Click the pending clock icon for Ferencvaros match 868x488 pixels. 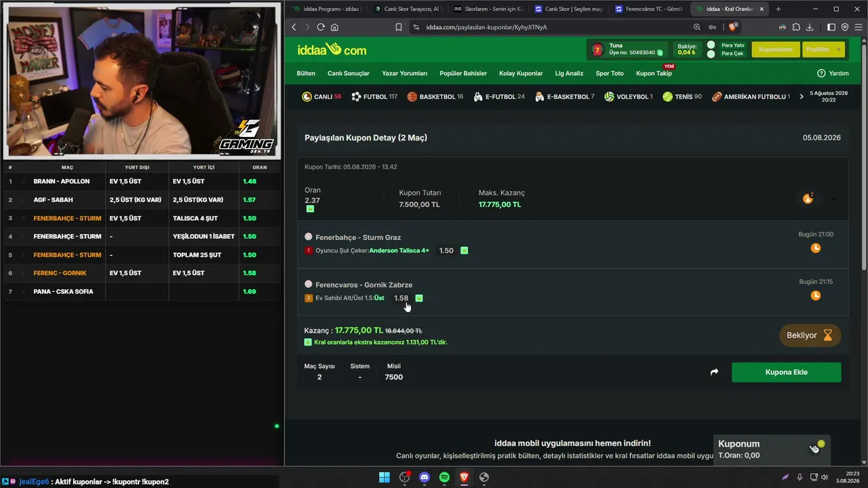[816, 296]
